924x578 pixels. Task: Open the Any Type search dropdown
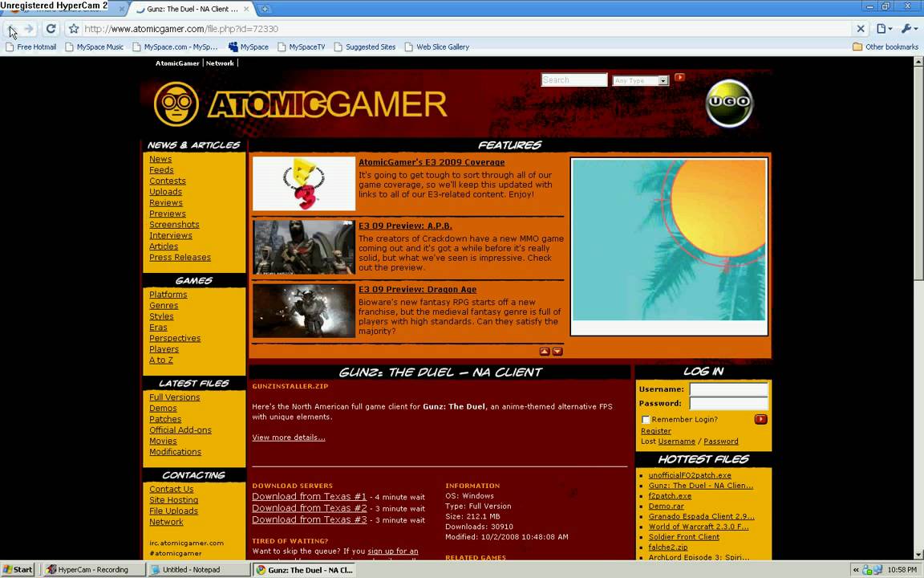(x=641, y=80)
